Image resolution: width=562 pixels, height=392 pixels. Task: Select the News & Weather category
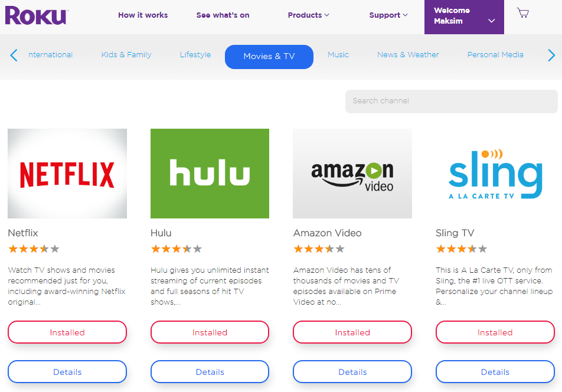(x=408, y=55)
